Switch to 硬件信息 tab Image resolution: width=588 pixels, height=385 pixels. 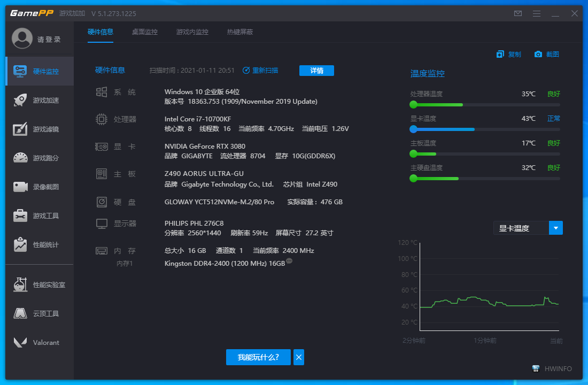click(x=100, y=32)
